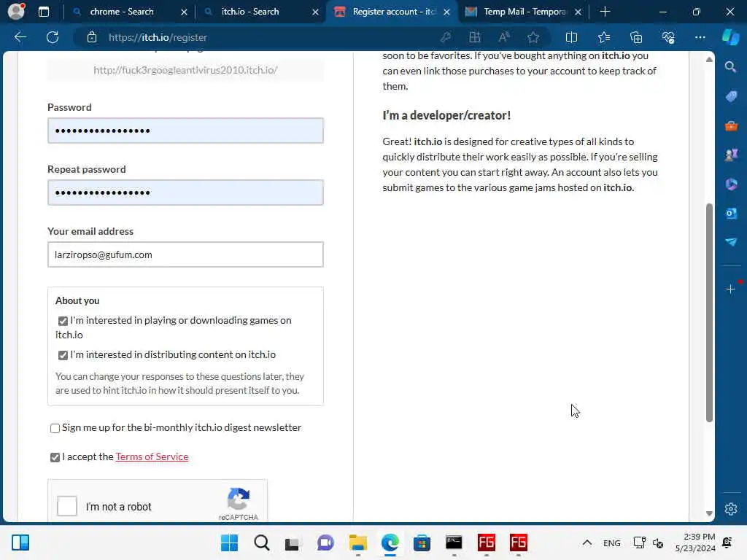747x560 pixels.
Task: Open Windows Start menu
Action: [x=229, y=542]
